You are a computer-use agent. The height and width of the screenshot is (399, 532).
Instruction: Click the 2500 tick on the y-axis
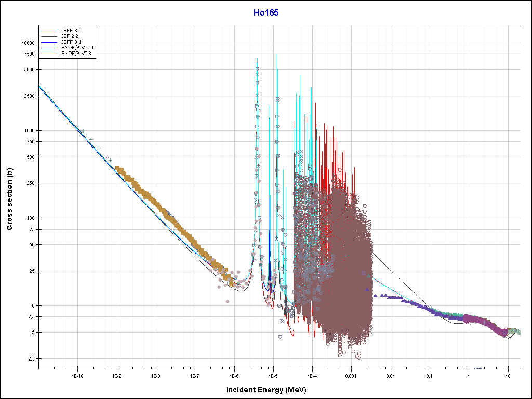(x=28, y=96)
